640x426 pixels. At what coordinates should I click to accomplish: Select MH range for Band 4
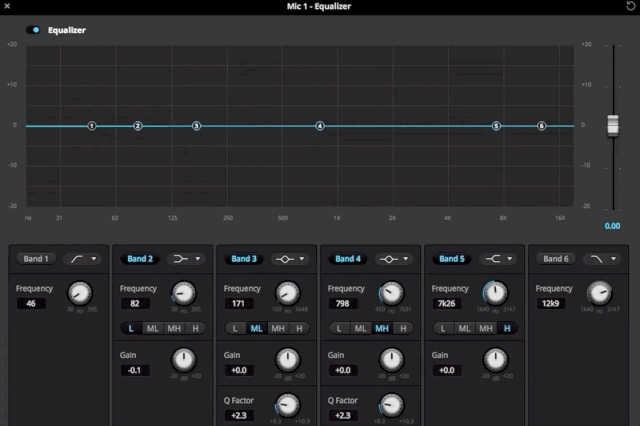click(x=382, y=328)
